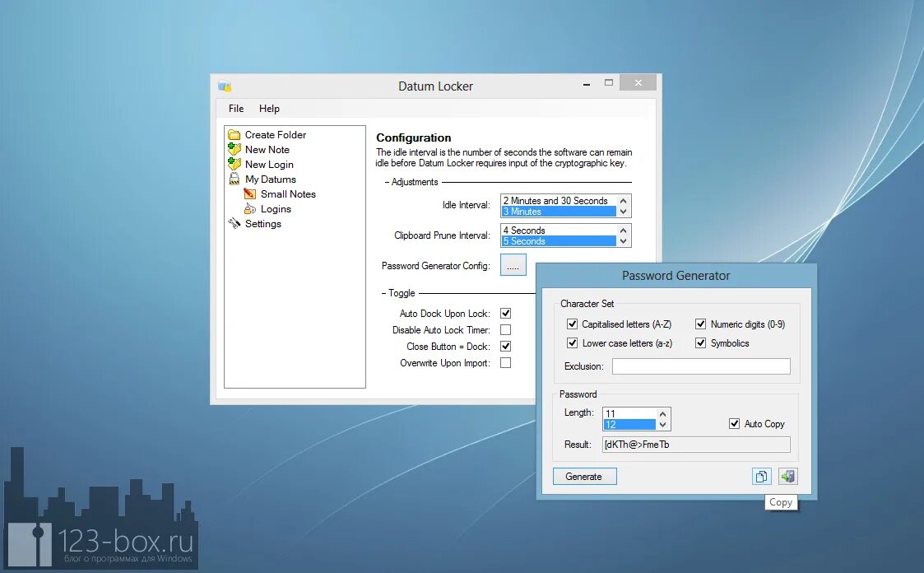Click Idle Interval up arrow
This screenshot has height=573, width=924.
(x=624, y=201)
